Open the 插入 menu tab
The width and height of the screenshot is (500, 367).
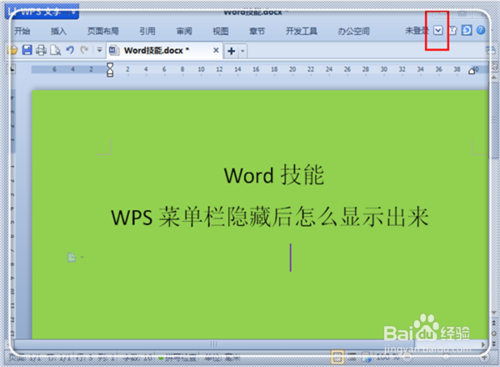point(59,31)
